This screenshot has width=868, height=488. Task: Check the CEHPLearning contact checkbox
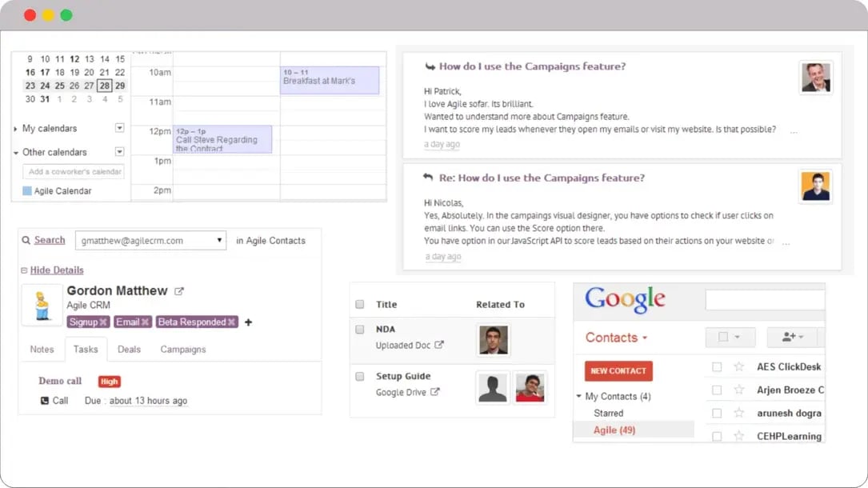click(x=717, y=437)
